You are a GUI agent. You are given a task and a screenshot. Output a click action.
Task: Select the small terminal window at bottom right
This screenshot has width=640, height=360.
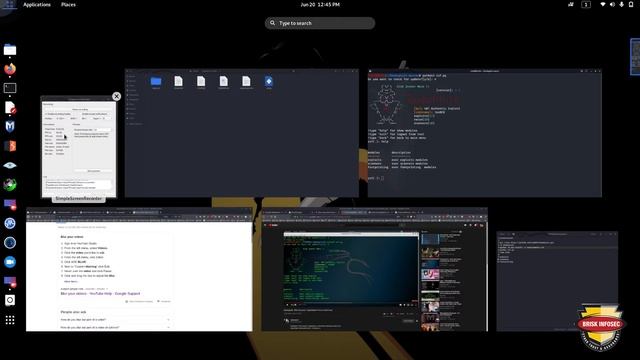pyautogui.click(x=557, y=281)
